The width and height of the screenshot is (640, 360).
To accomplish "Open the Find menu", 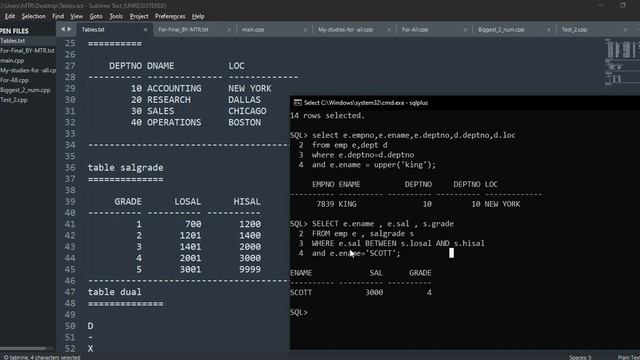I will (58, 16).
